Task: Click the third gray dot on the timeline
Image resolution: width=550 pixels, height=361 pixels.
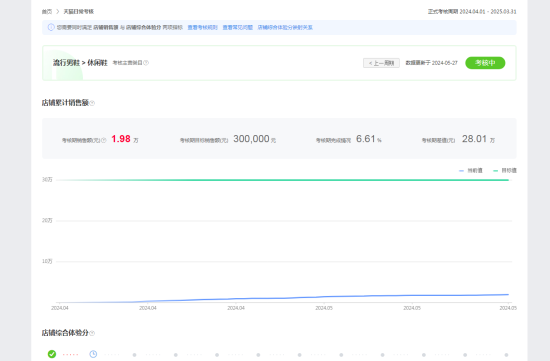Action: click(x=217, y=355)
